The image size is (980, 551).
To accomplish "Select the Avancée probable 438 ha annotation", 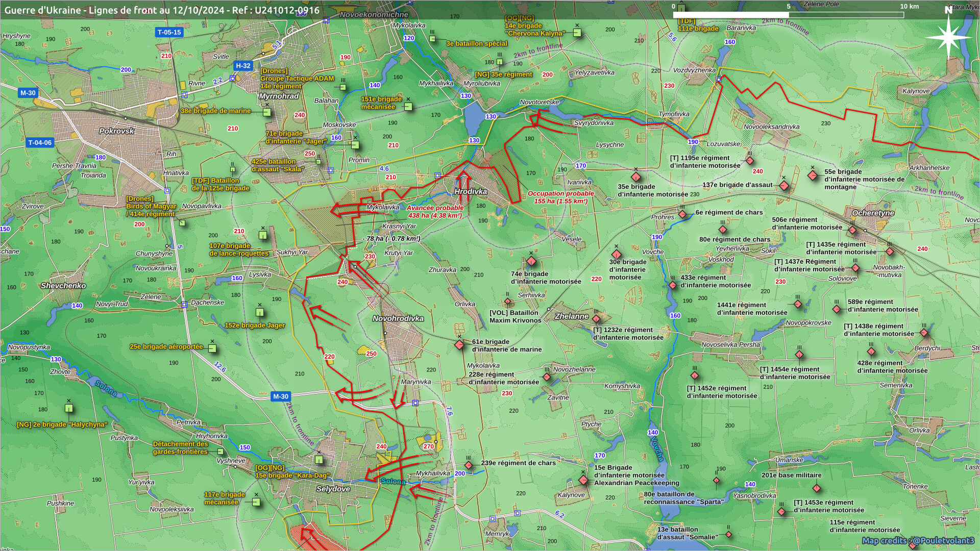I will [x=435, y=212].
